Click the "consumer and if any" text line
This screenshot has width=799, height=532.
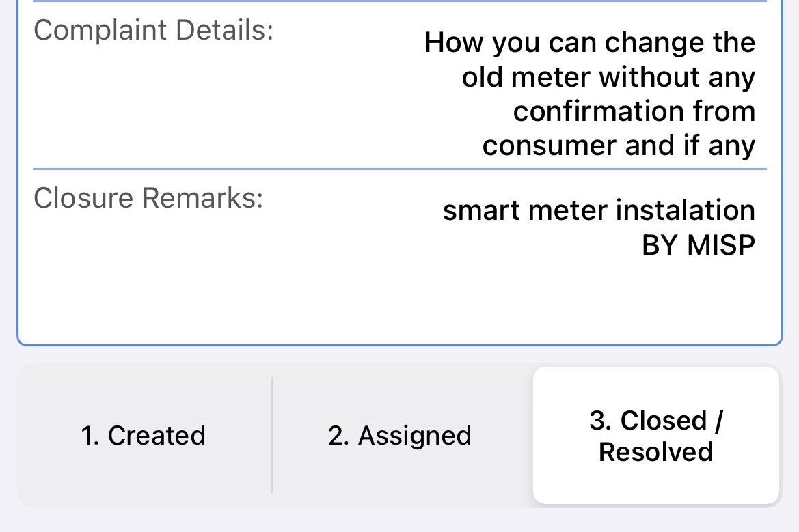[x=619, y=145]
